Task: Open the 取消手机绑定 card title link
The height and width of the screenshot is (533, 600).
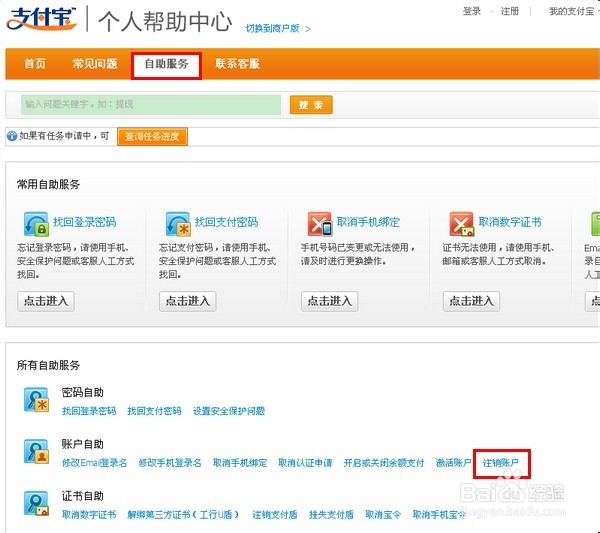Action: 368,222
